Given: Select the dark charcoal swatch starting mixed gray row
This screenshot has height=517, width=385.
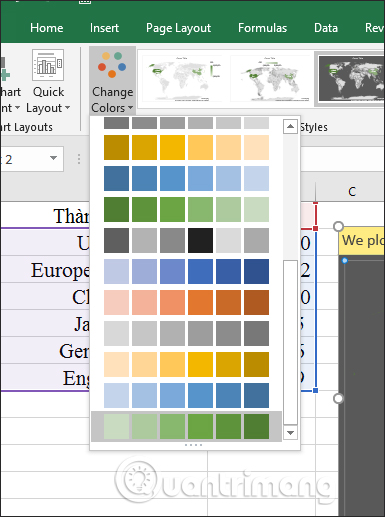Looking at the screenshot, I should coord(116,240).
